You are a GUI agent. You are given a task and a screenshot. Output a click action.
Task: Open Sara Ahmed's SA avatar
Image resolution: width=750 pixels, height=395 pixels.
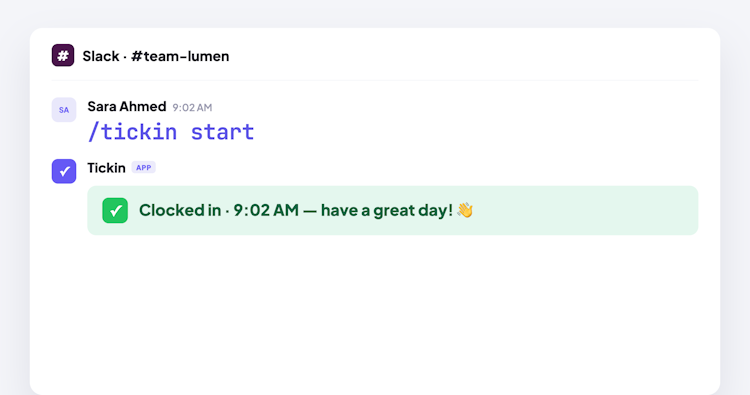64,110
